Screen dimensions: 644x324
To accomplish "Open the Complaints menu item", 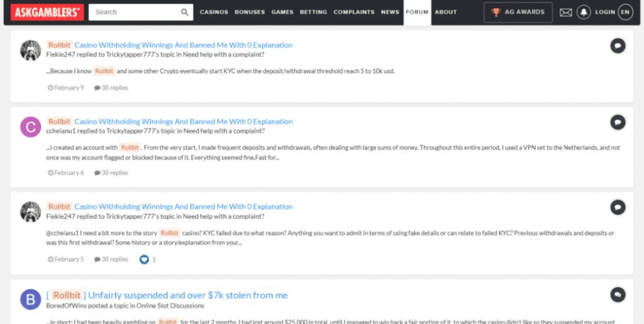I will (x=353, y=12).
